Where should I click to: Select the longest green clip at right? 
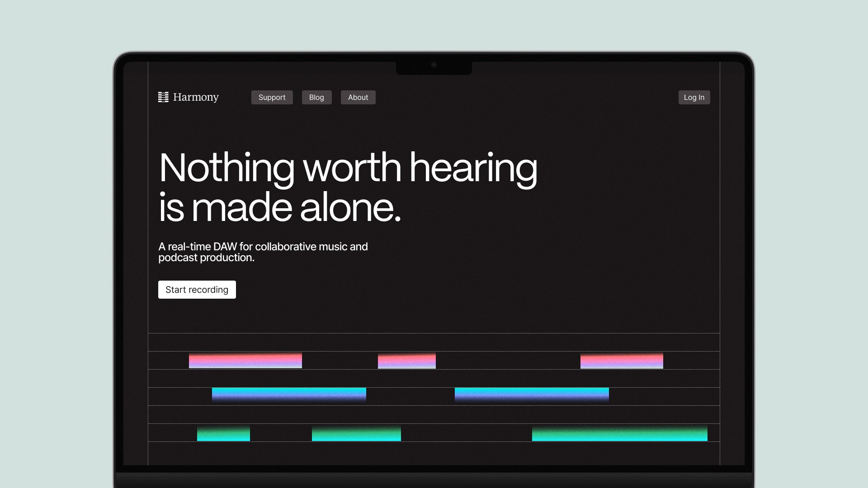619,434
